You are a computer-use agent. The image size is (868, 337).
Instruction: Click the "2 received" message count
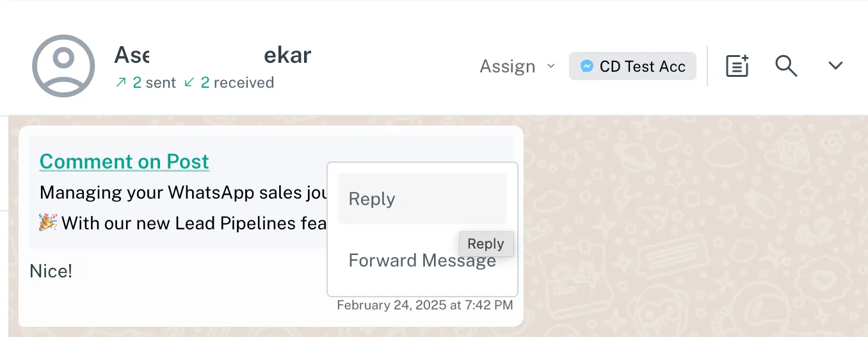point(237,82)
